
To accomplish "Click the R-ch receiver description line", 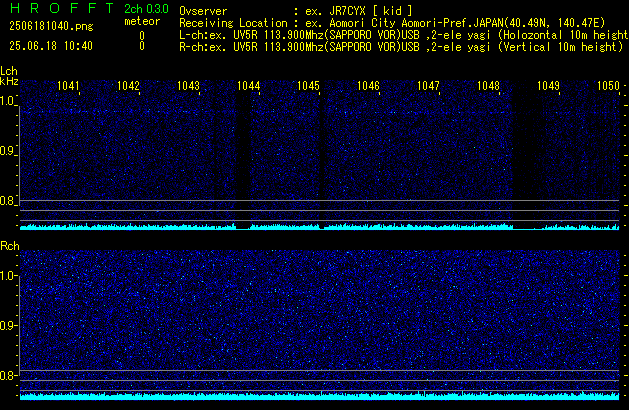I will click(401, 47).
